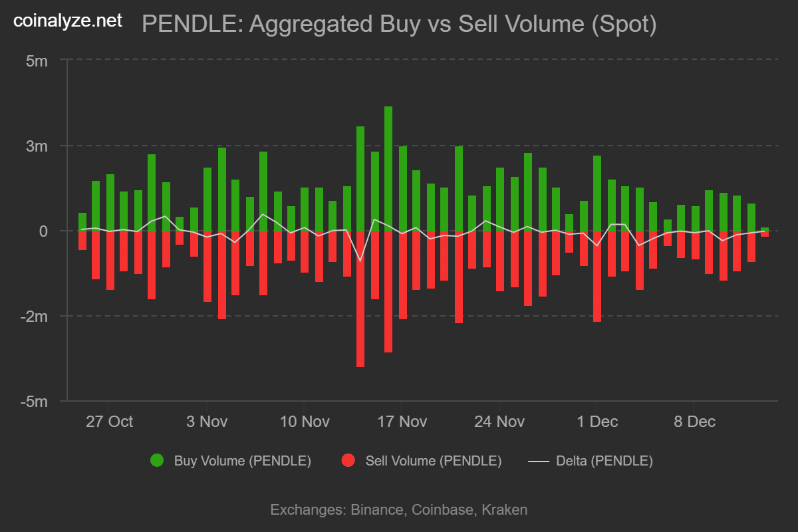Hide the Delta (PENDLE) series label
The image size is (798, 532).
pos(604,461)
